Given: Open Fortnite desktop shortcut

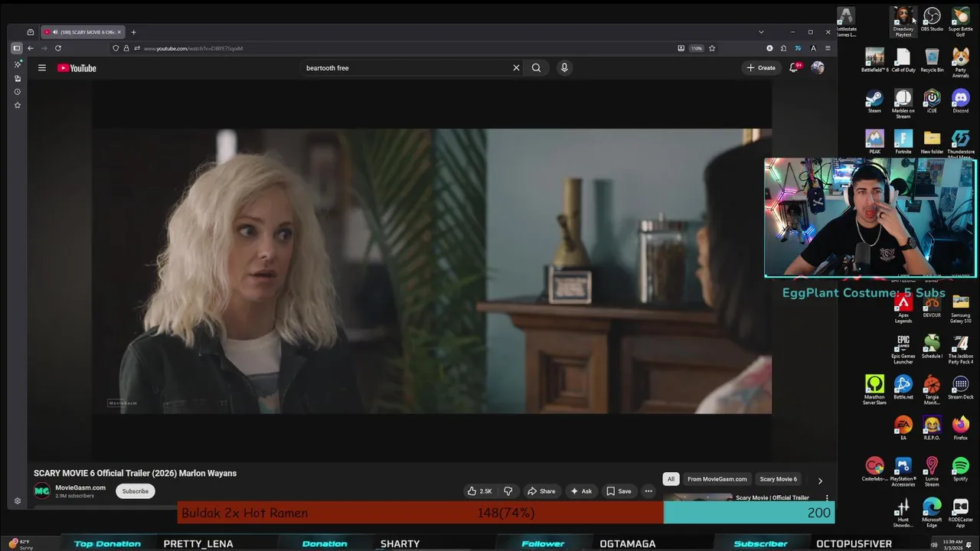Looking at the screenshot, I should tap(903, 142).
